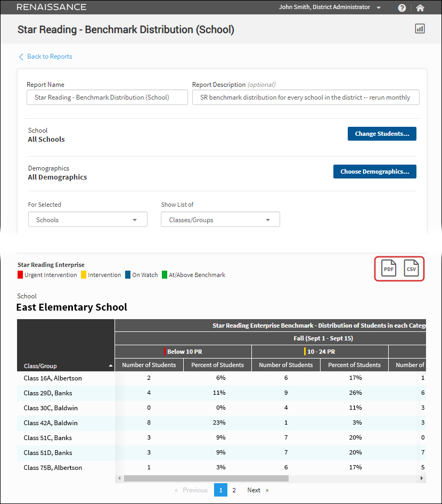Click 23% cell for Class 42A
The width and height of the screenshot is (442, 504).
(219, 422)
